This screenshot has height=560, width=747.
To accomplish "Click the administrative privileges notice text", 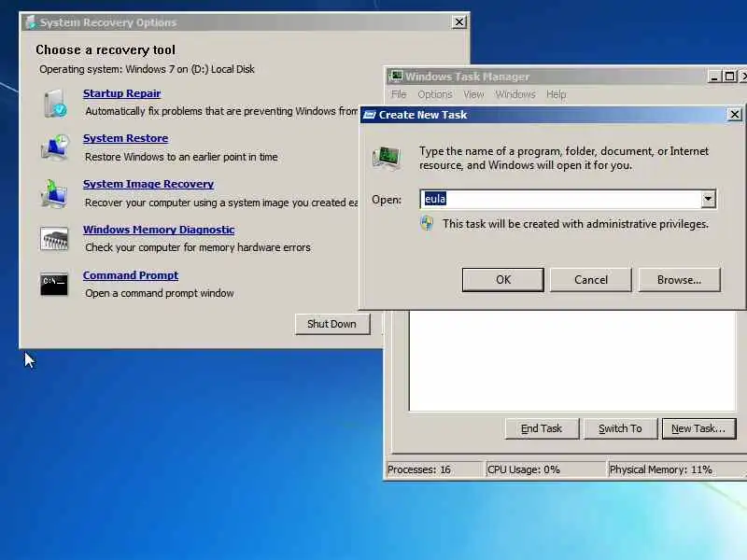I will (575, 224).
